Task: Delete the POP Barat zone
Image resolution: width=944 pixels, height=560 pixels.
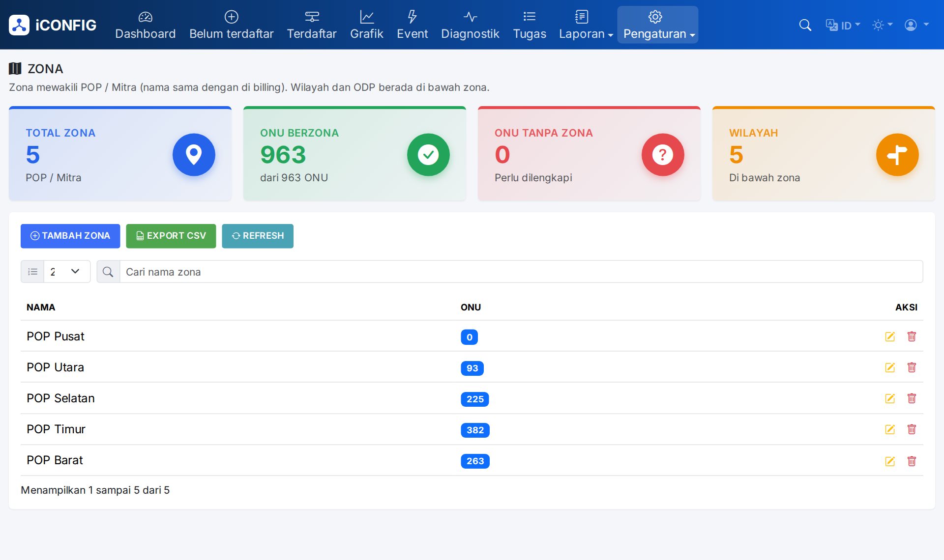Action: [x=912, y=461]
